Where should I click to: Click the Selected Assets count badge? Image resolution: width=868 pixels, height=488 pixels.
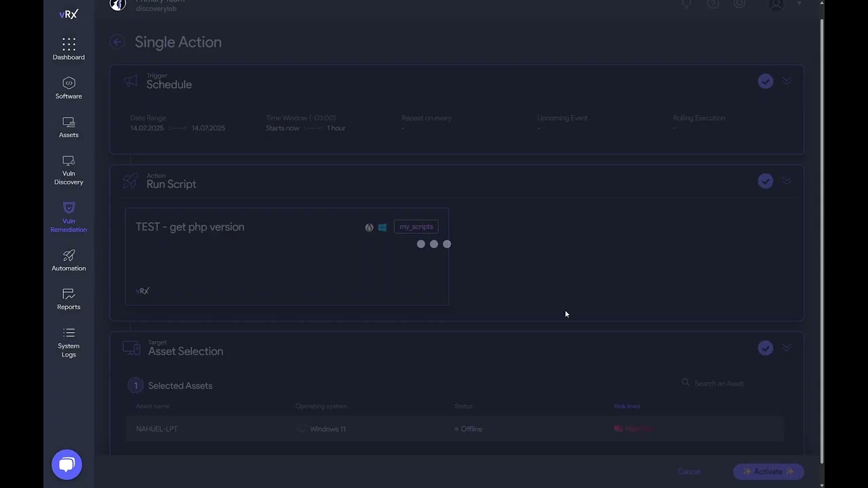coord(136,386)
